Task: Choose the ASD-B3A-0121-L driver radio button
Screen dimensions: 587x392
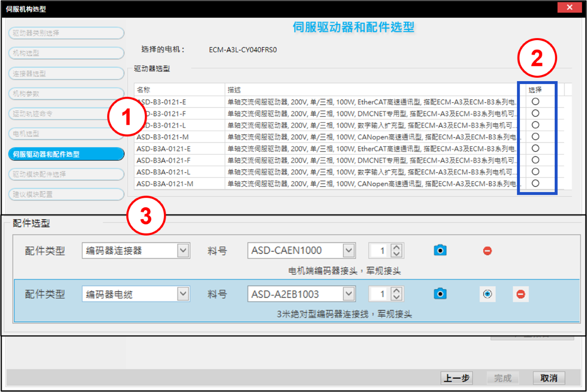Action: click(536, 172)
